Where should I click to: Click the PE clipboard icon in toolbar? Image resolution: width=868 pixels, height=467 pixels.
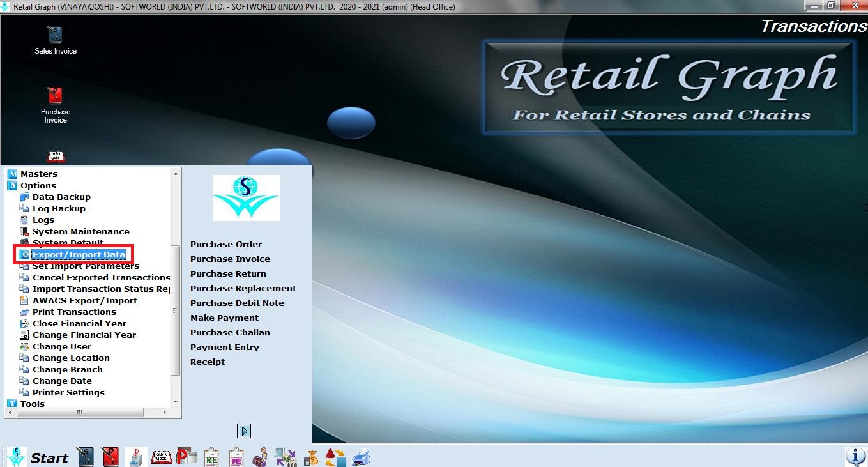click(x=237, y=457)
